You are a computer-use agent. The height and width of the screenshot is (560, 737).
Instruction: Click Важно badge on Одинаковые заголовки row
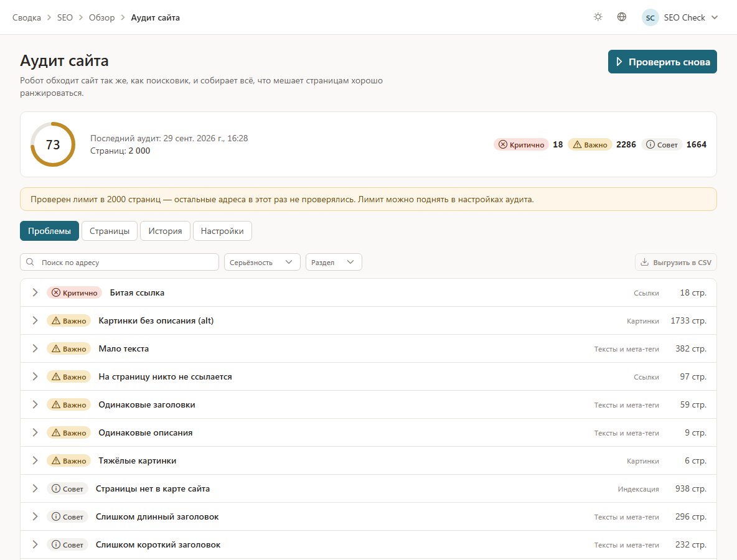(68, 404)
